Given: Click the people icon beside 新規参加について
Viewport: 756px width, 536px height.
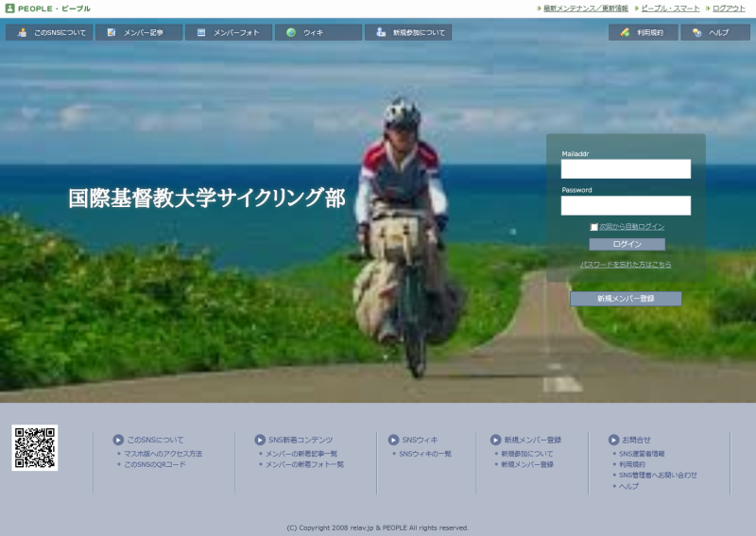Looking at the screenshot, I should (381, 32).
